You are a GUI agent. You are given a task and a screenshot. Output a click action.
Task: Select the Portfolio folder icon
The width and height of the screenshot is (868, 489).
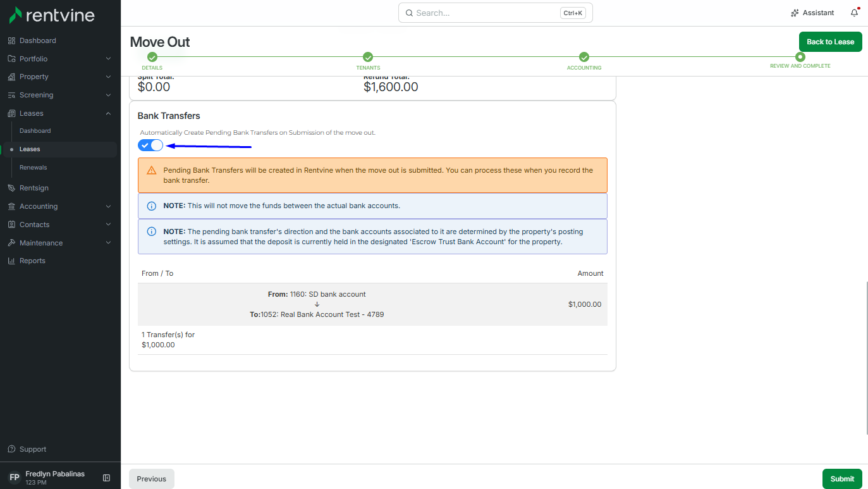tap(11, 59)
